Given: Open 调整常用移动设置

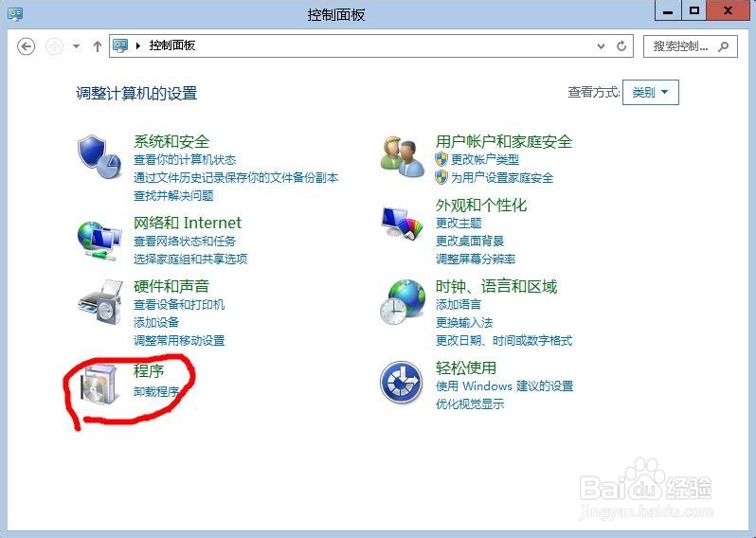Looking at the screenshot, I should click(x=179, y=340).
